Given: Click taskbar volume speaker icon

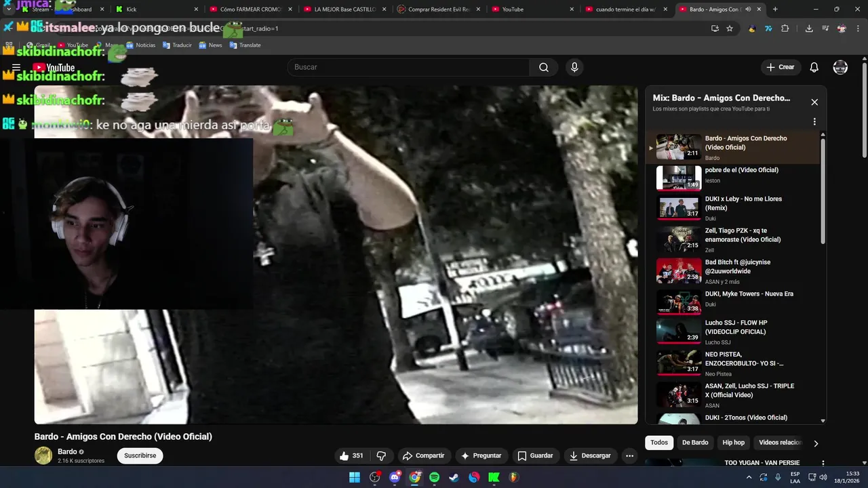Looking at the screenshot, I should click(823, 477).
